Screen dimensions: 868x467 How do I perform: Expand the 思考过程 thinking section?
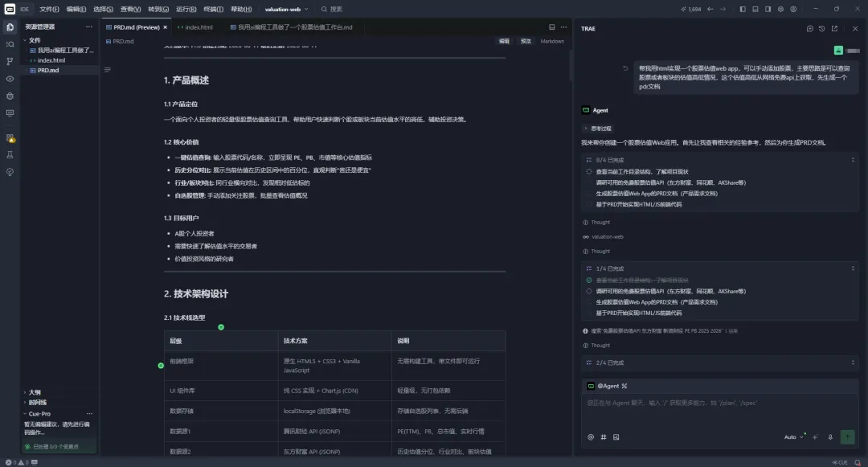pyautogui.click(x=598, y=129)
